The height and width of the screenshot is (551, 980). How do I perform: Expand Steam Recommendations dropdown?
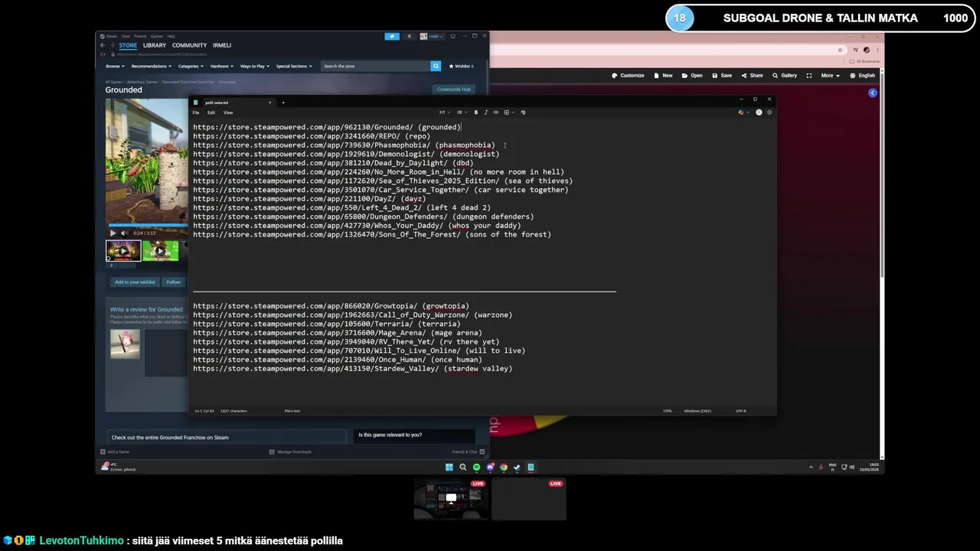(151, 66)
